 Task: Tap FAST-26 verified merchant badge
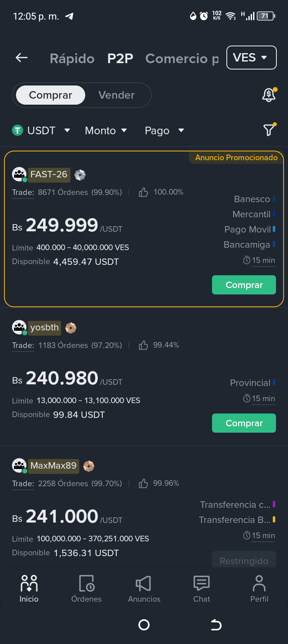point(80,175)
